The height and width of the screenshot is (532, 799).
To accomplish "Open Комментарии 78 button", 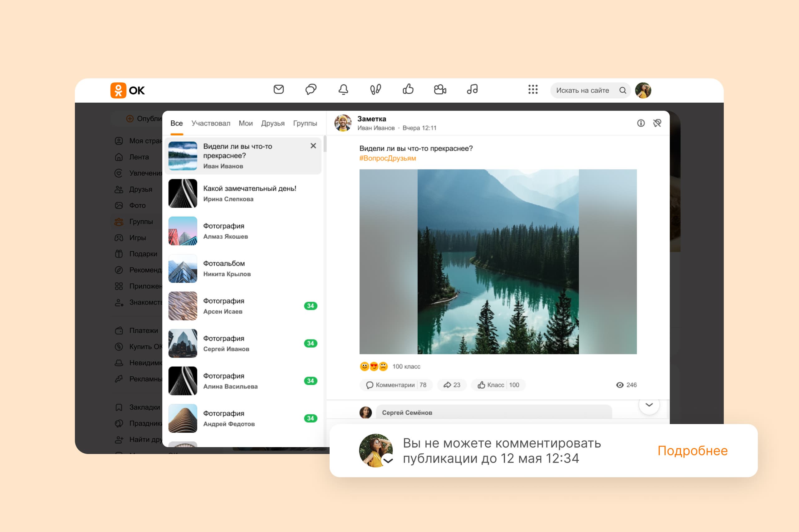I will 396,385.
